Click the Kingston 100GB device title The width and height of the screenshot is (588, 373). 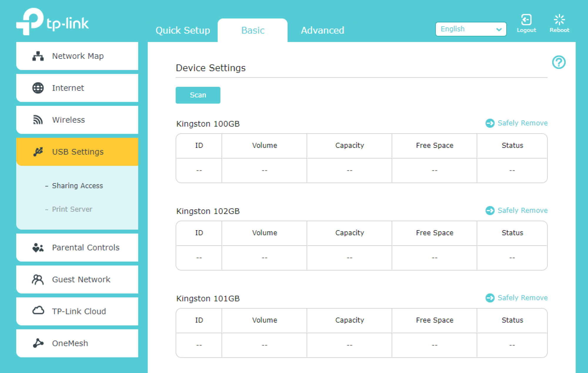click(x=208, y=124)
